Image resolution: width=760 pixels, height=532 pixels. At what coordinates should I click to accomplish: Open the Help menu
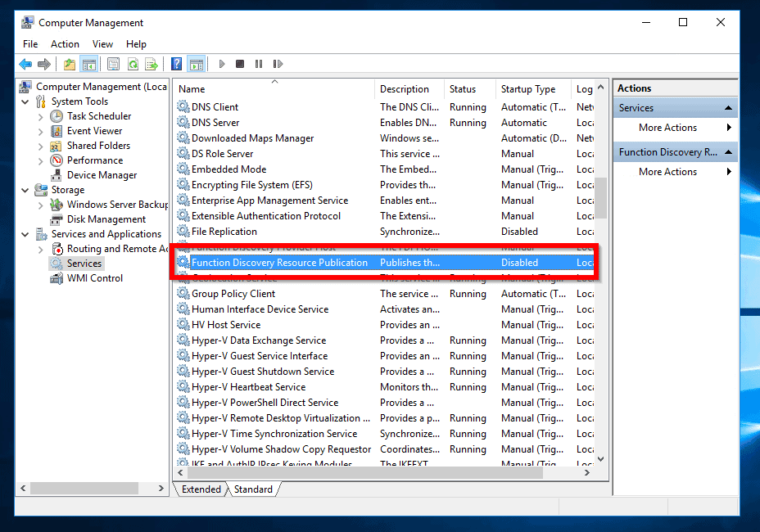(136, 44)
